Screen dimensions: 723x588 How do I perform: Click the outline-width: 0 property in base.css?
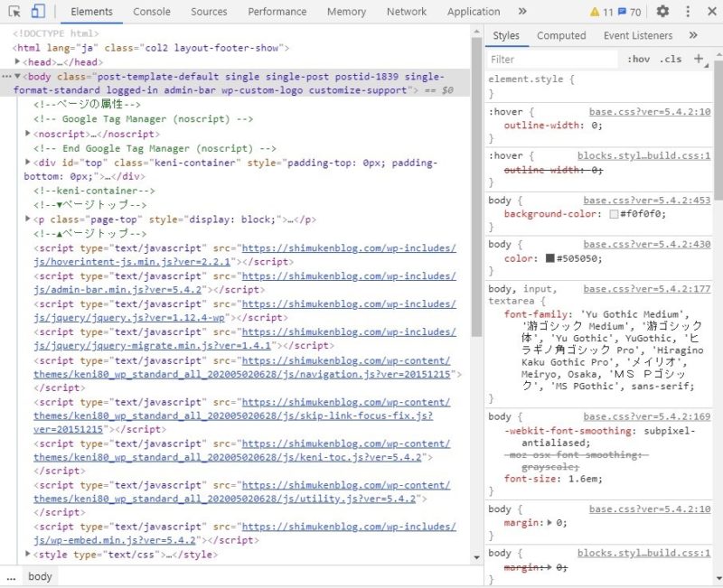553,126
